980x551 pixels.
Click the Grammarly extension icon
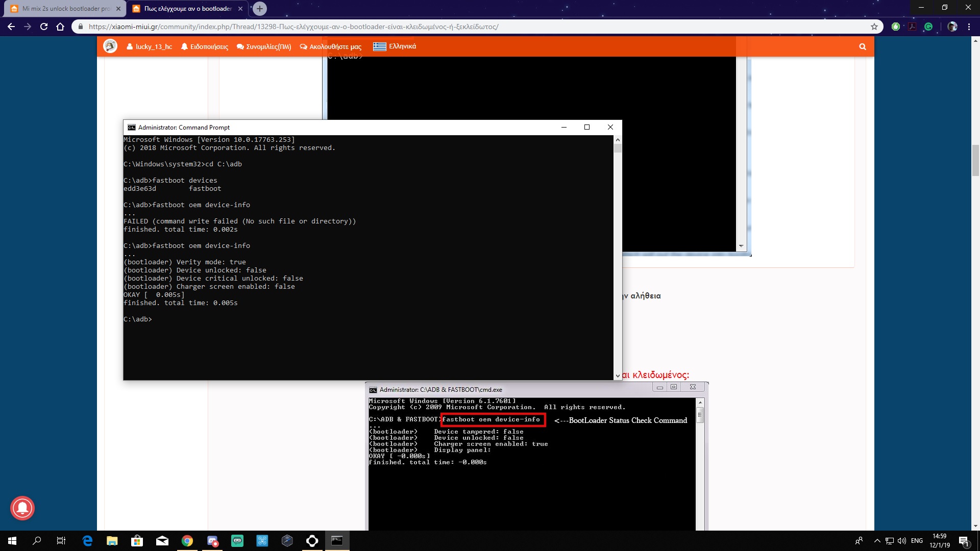[x=928, y=27]
